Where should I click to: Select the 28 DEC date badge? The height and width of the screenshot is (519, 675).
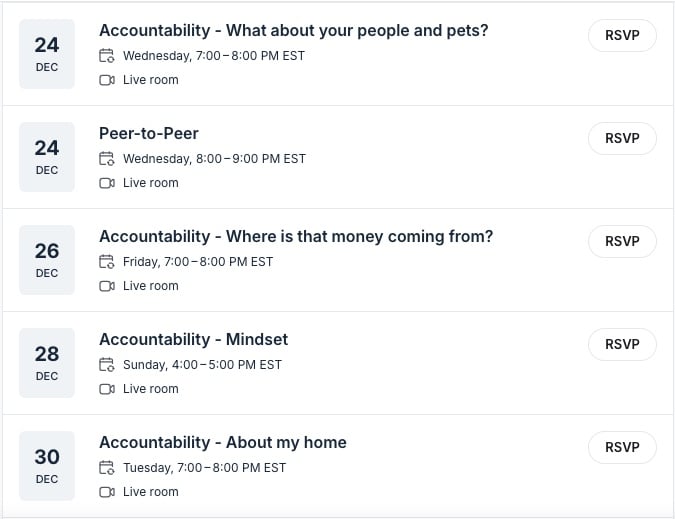coord(47,362)
